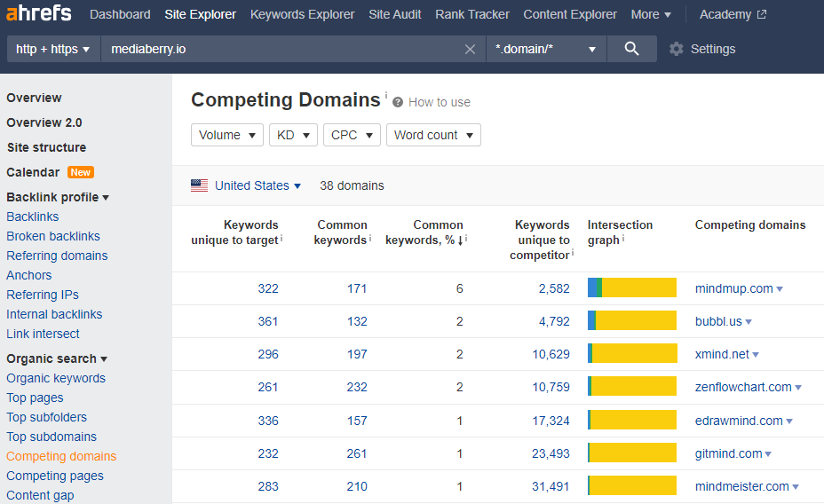The width and height of the screenshot is (824, 504).
Task: Expand the xmind.net domain menu
Action: (x=755, y=355)
